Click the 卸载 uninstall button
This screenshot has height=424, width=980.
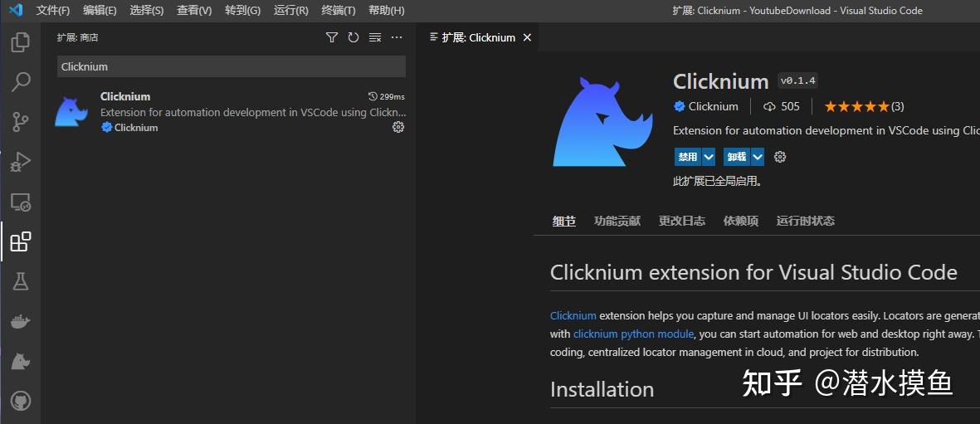737,156
